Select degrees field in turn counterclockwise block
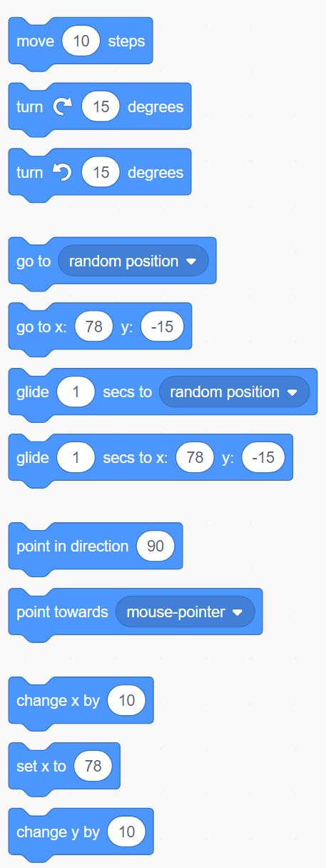 (x=101, y=173)
